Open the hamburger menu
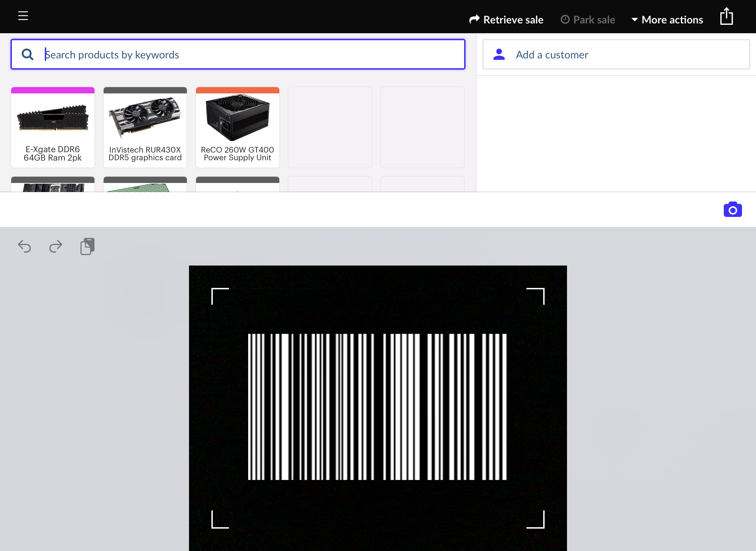Viewport: 756px width, 551px height. click(23, 16)
